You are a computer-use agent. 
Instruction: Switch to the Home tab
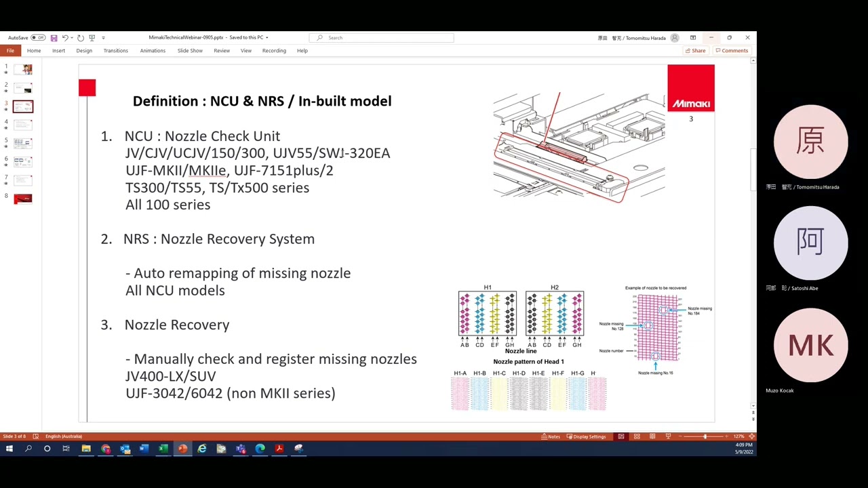34,51
